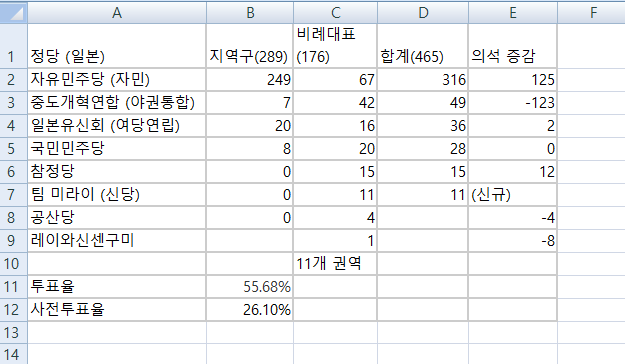
Task: Select row 13 header
Action: (14, 333)
